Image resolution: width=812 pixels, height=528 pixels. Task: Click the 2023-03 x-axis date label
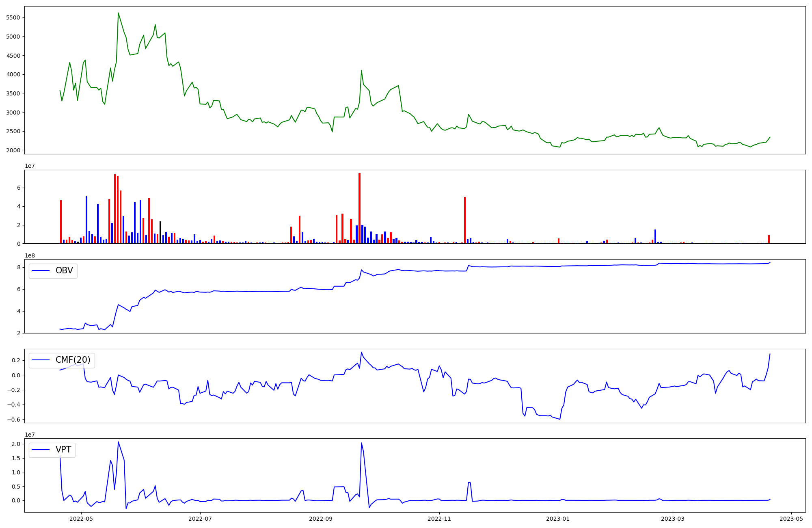(673, 519)
